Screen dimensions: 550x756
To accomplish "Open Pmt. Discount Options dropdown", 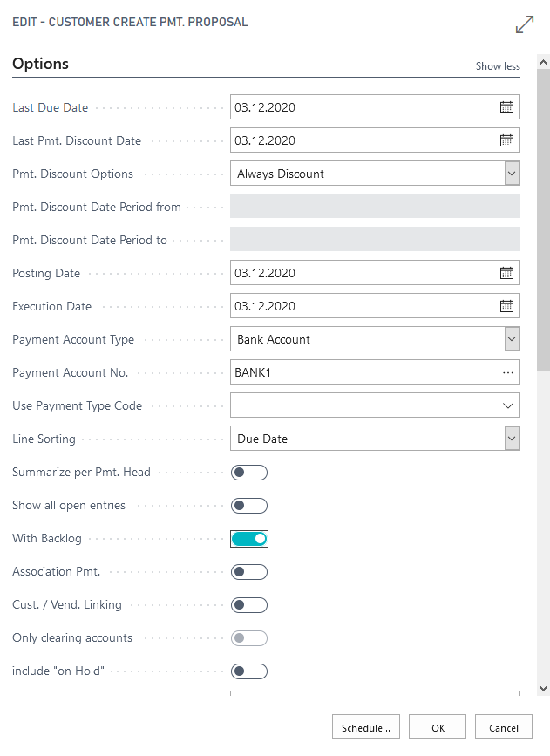I will pyautogui.click(x=512, y=174).
